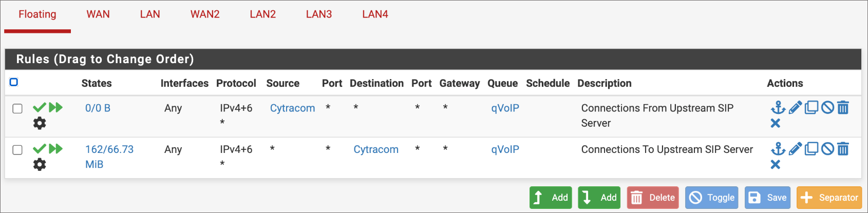Screen dimensions: 868x213
Task: Delete the Connections To Upstream SIP rule
Action: 843,149
